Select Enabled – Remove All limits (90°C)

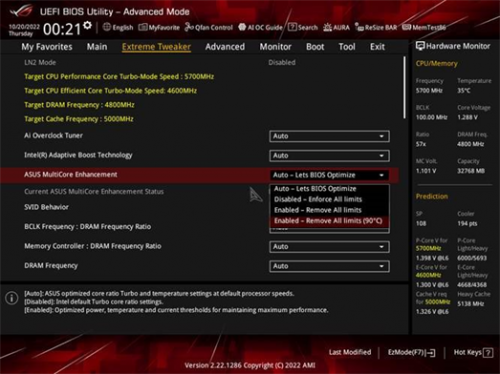pos(329,221)
